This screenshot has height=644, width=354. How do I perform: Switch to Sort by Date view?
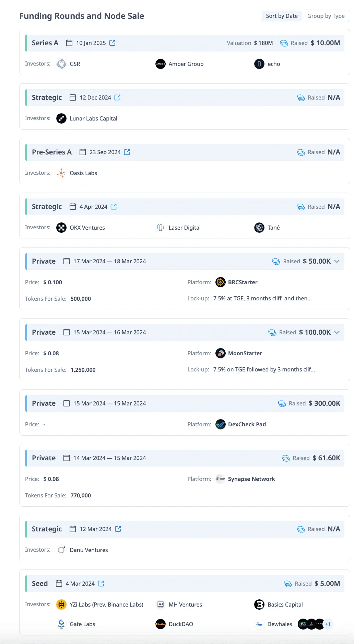282,16
